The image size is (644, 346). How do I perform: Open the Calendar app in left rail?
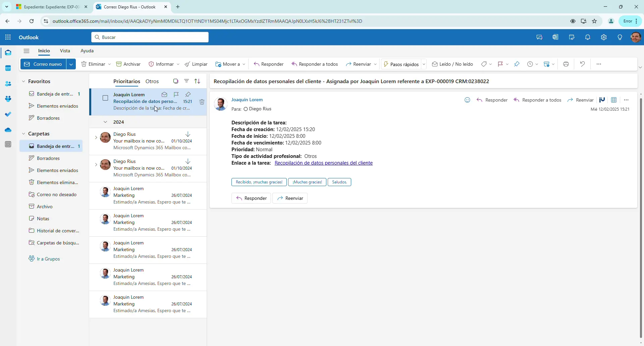(x=8, y=68)
